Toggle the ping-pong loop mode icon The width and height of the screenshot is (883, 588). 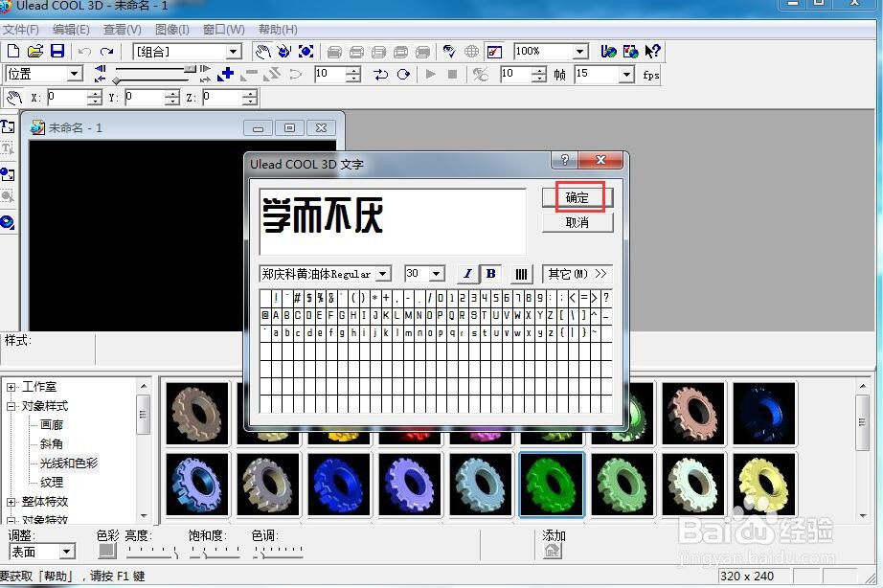tap(380, 75)
